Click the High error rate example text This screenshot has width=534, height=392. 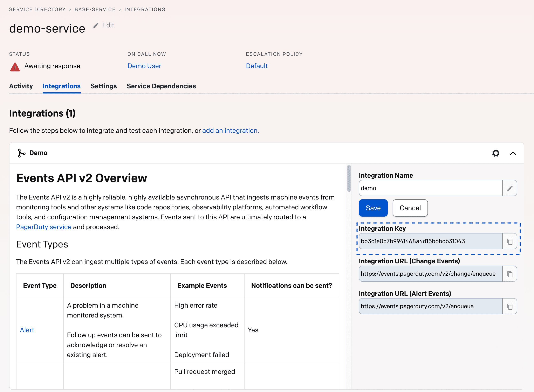coord(196,305)
